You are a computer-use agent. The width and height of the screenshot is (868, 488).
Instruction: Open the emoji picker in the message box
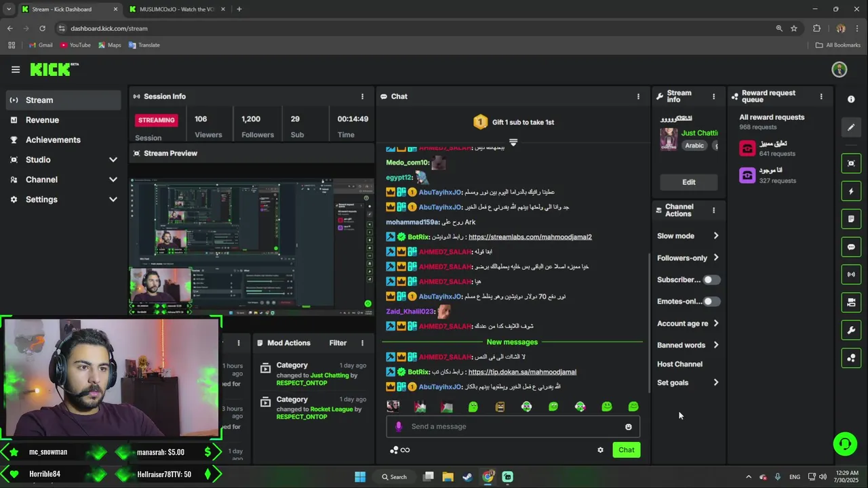pyautogui.click(x=629, y=426)
